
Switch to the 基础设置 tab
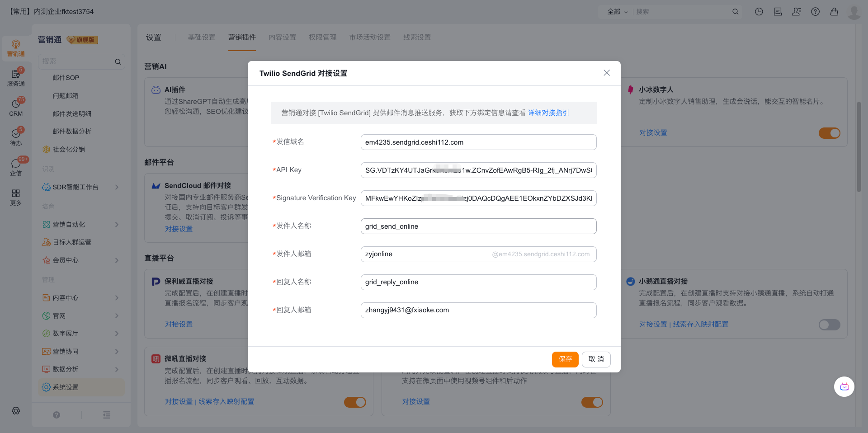pyautogui.click(x=202, y=37)
